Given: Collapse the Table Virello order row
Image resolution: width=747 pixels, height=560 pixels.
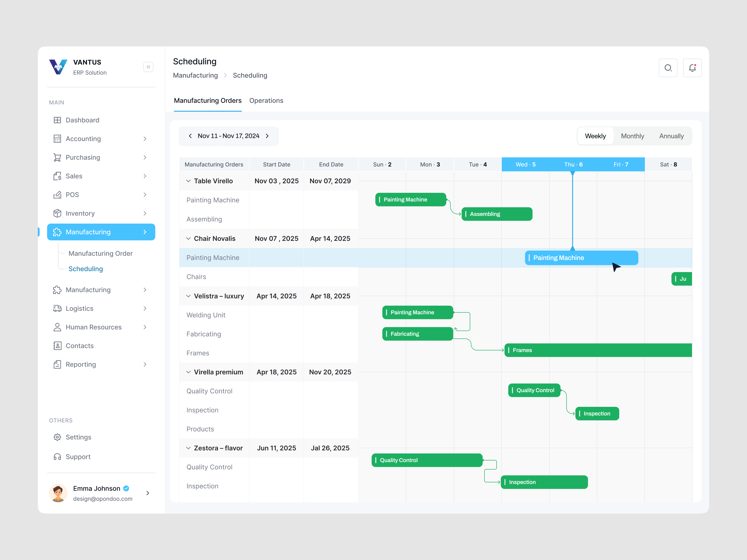Looking at the screenshot, I should point(188,181).
